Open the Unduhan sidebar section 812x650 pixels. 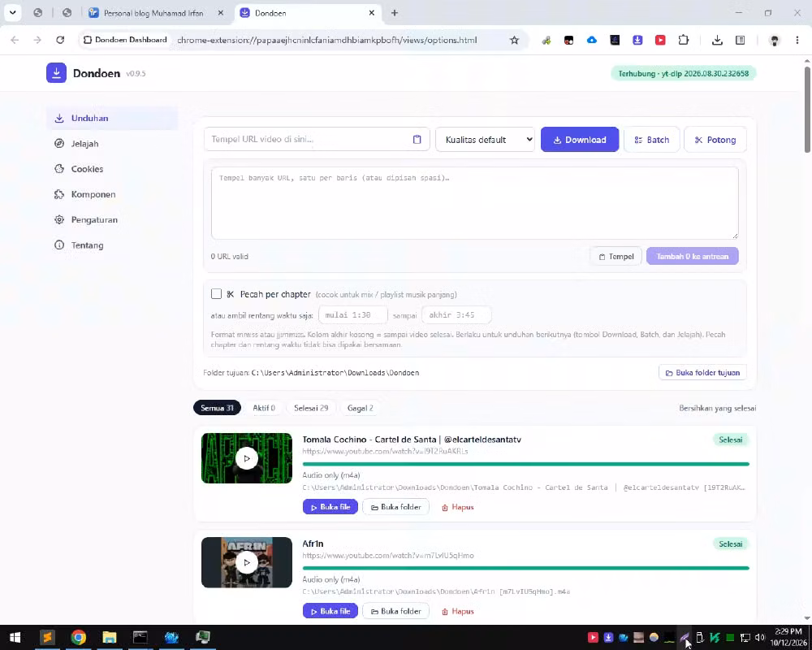click(112, 118)
